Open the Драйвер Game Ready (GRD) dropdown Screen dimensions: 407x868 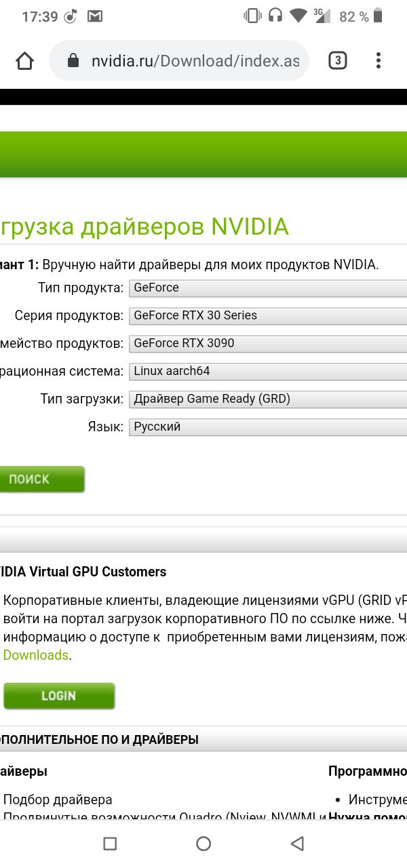click(x=268, y=399)
